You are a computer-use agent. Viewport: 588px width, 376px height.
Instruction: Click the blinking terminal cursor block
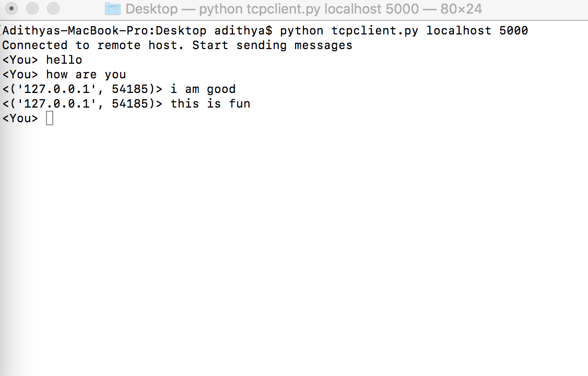(50, 118)
